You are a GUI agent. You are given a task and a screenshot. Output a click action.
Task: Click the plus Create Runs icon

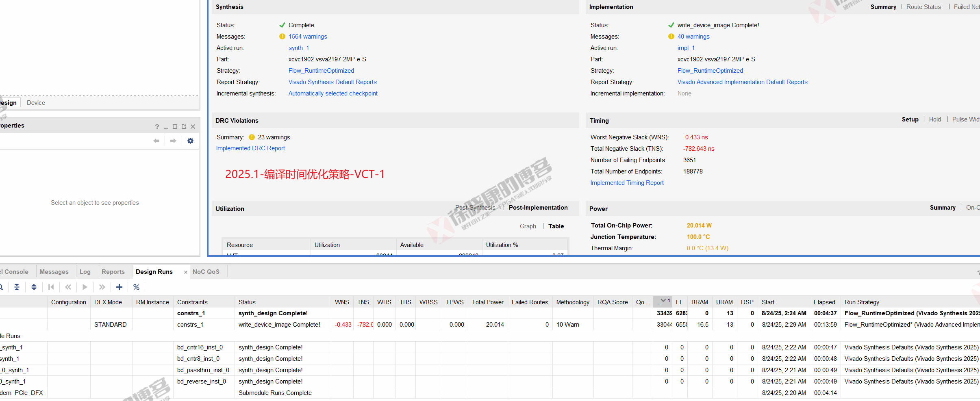pos(119,287)
